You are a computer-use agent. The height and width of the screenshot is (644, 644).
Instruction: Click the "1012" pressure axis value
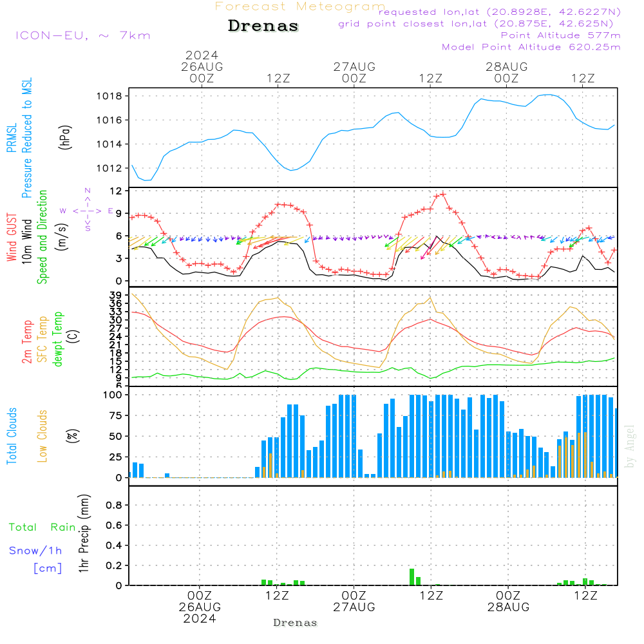pos(109,168)
